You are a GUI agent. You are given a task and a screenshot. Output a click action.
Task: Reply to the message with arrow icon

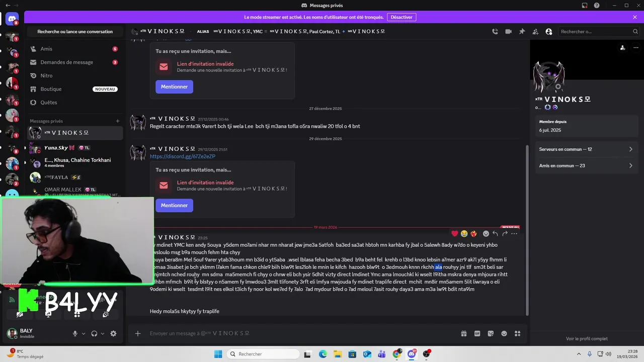coord(495,233)
